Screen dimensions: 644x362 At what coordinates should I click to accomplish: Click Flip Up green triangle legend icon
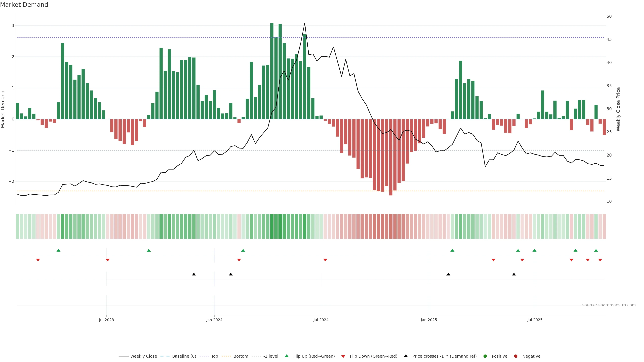pyautogui.click(x=287, y=356)
